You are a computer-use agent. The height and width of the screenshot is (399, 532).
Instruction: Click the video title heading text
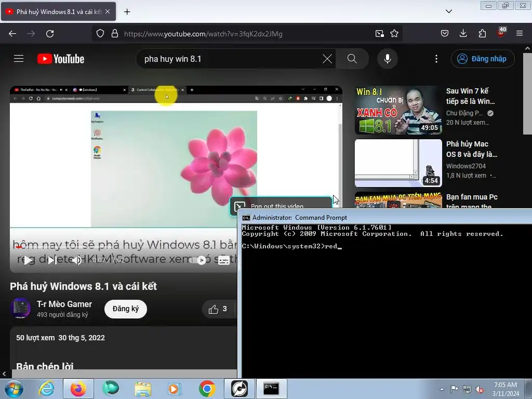(x=84, y=286)
